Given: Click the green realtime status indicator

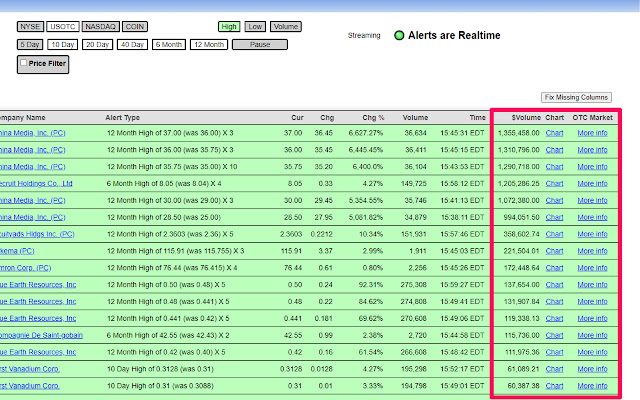Looking at the screenshot, I should tap(399, 36).
